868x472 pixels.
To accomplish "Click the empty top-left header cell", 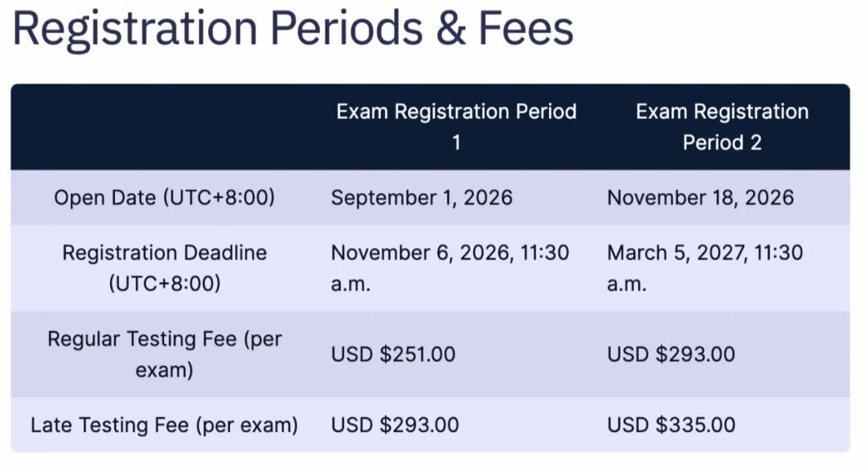I will [x=165, y=127].
